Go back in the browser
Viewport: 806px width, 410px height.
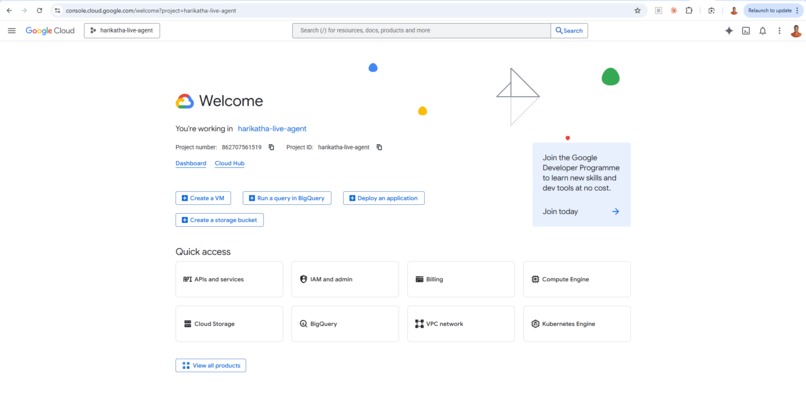point(9,10)
